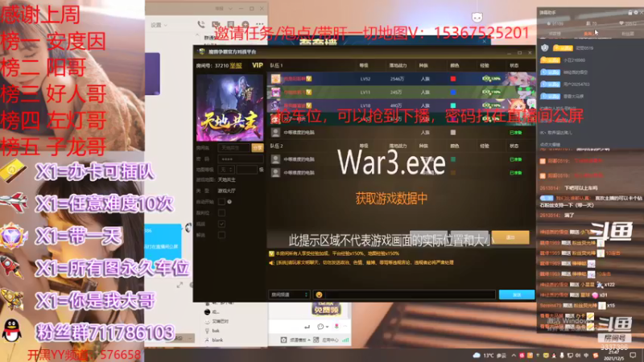Image resolution: width=644 pixels, height=362 pixels.
Task: Open 应用中心 in the QQ bottom bar
Action: [x=330, y=339]
